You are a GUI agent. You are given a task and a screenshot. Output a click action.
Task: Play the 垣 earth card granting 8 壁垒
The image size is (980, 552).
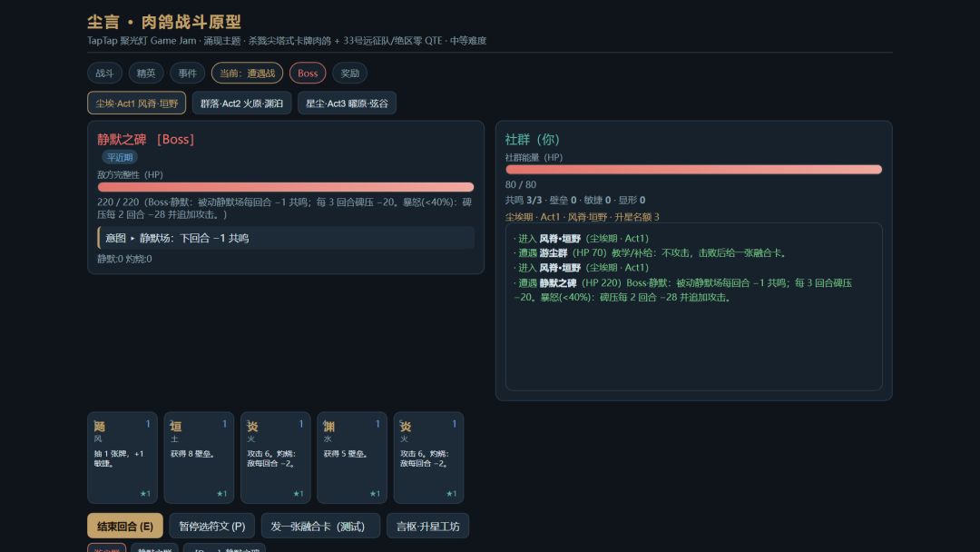point(199,458)
